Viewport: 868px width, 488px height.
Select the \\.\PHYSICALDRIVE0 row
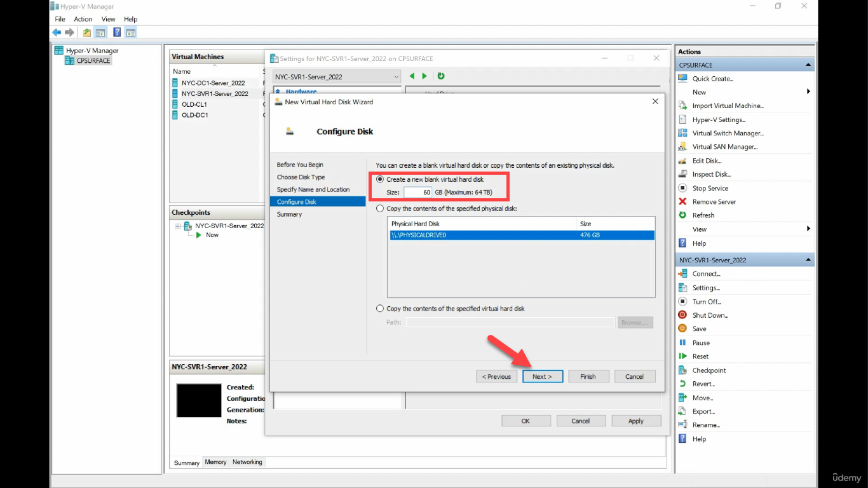[x=521, y=235]
